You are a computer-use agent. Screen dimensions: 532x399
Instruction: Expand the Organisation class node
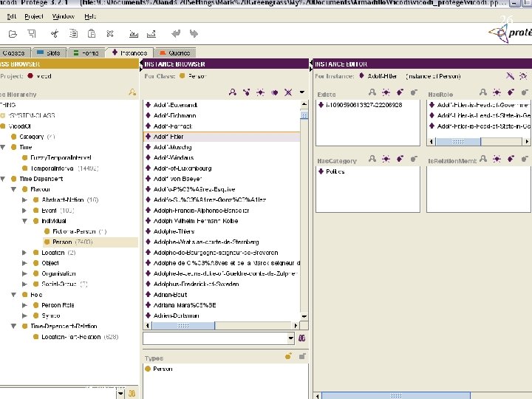point(24,273)
